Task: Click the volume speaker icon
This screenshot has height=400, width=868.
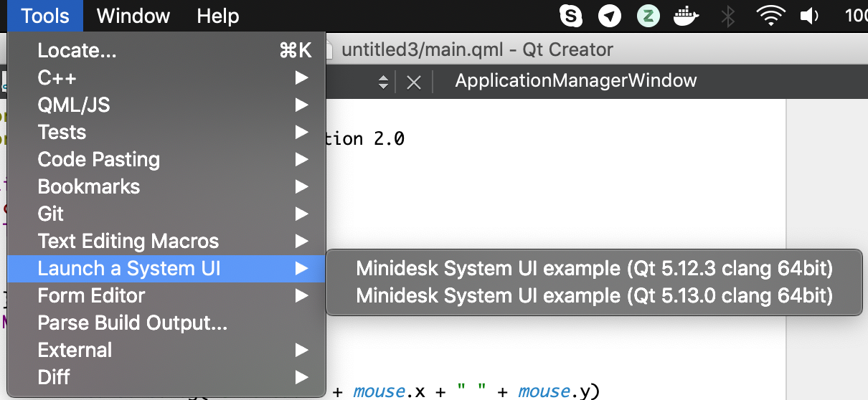Action: (x=810, y=16)
